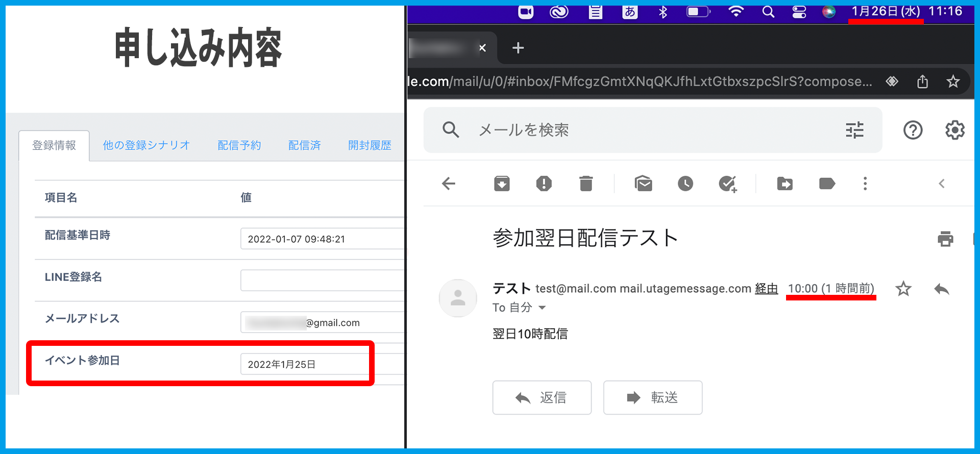Add email to tasks
The width and height of the screenshot is (980, 454).
coord(727,184)
